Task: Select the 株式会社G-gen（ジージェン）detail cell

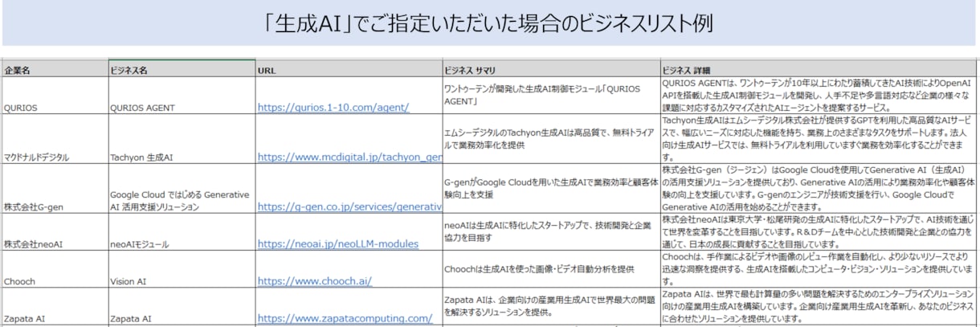Action: (819, 190)
